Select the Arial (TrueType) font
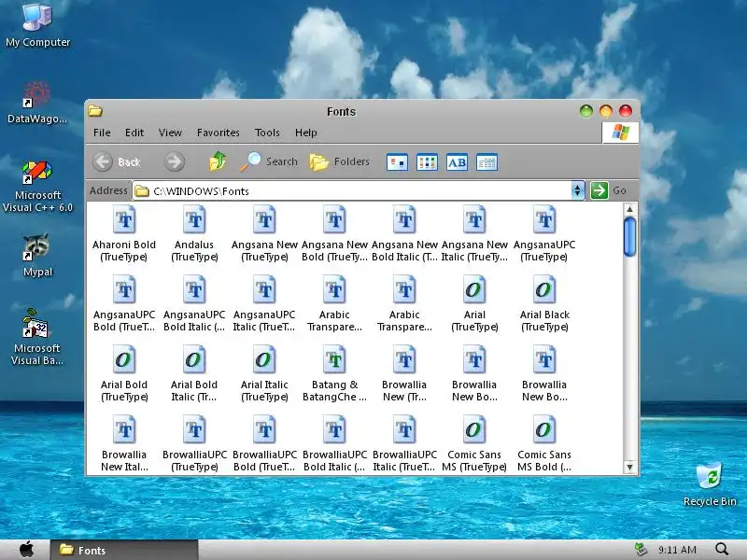 pyautogui.click(x=474, y=304)
